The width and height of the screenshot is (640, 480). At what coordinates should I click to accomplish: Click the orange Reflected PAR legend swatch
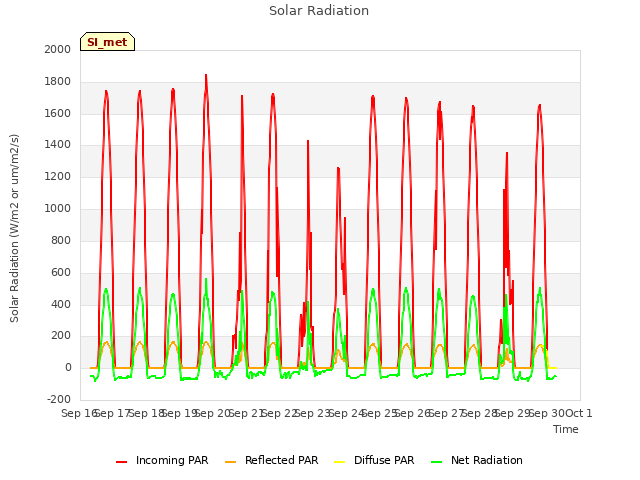pyautogui.click(x=231, y=462)
